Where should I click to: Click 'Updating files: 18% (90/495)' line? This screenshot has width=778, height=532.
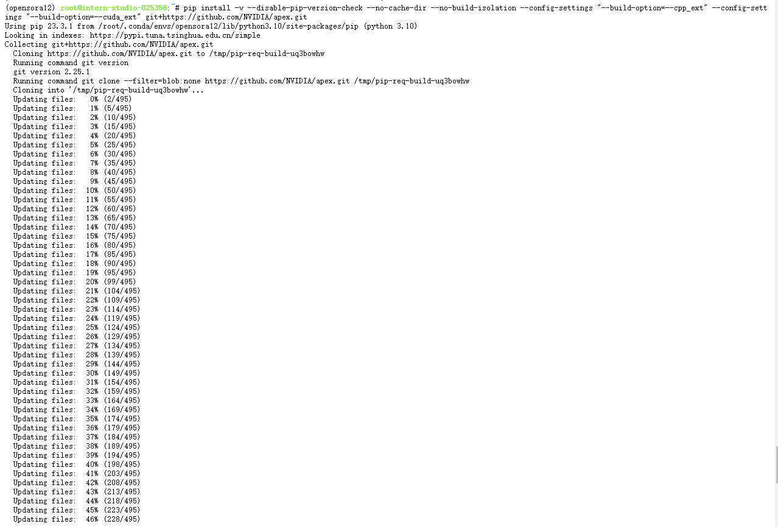point(75,264)
